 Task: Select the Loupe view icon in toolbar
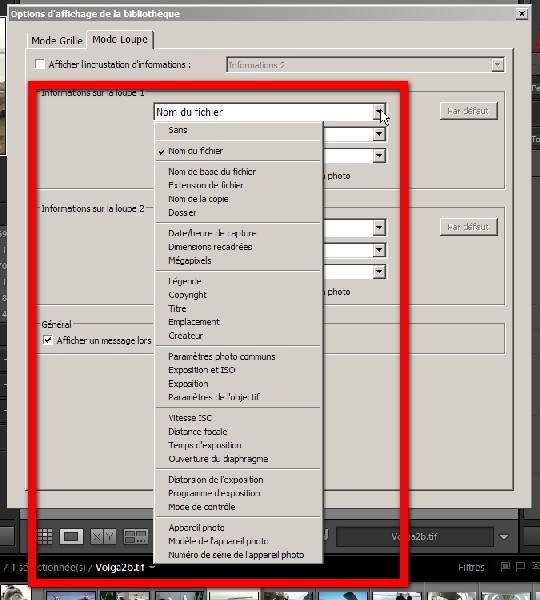point(71,536)
